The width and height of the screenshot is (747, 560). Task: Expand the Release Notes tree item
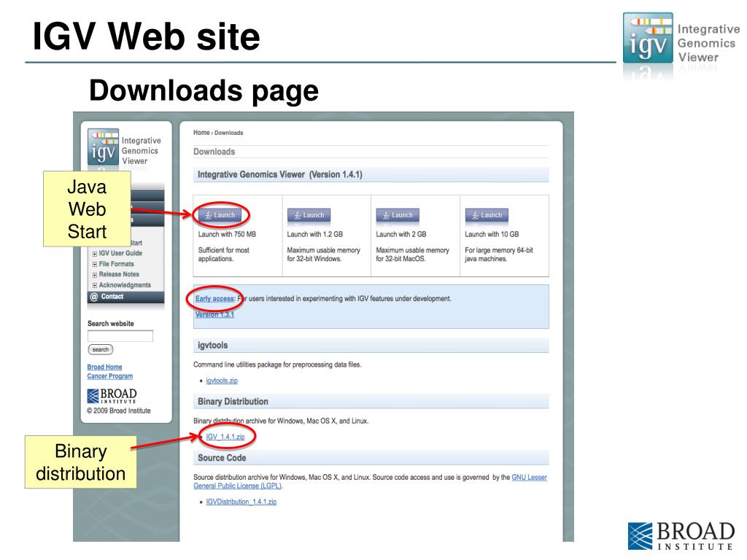[94, 275]
